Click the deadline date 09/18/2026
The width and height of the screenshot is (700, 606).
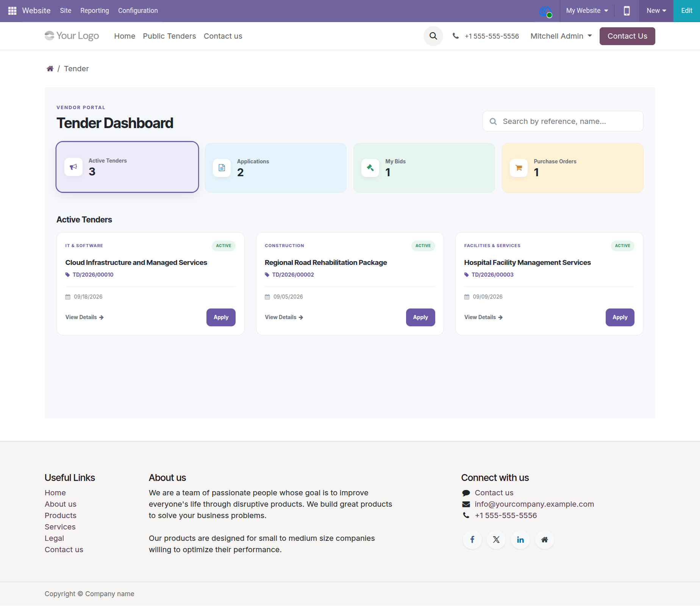click(88, 297)
